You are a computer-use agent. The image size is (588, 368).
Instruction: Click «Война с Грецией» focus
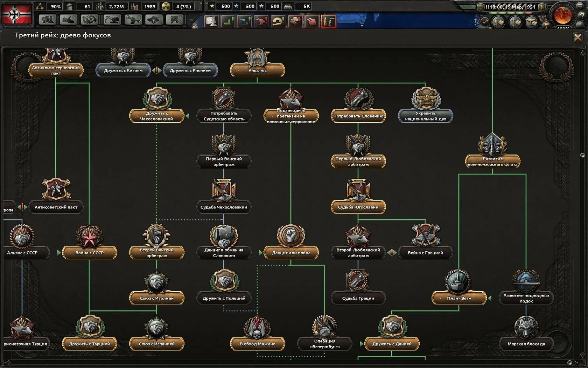pos(426,253)
